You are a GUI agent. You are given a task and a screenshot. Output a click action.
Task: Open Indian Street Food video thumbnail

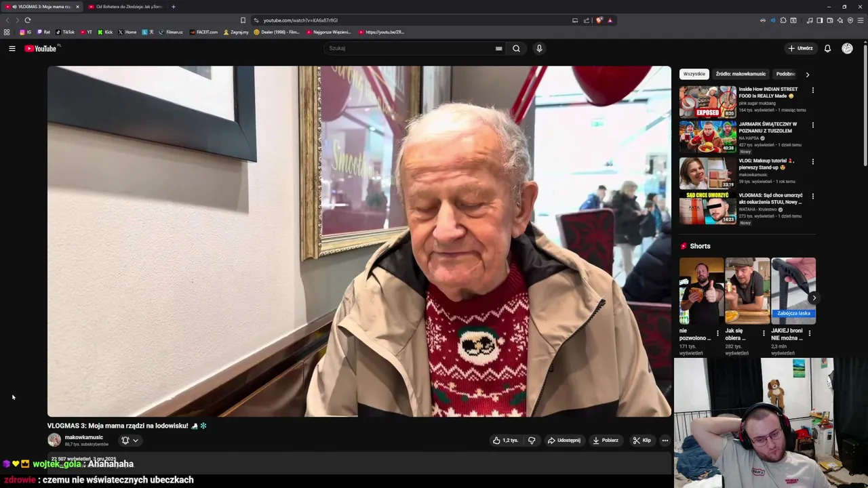coord(708,102)
